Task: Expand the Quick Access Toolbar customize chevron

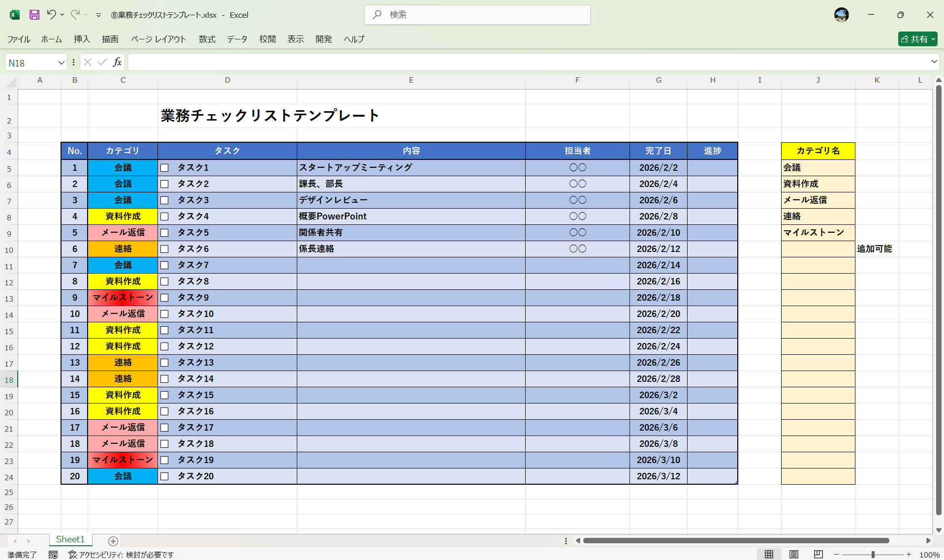Action: click(x=98, y=15)
